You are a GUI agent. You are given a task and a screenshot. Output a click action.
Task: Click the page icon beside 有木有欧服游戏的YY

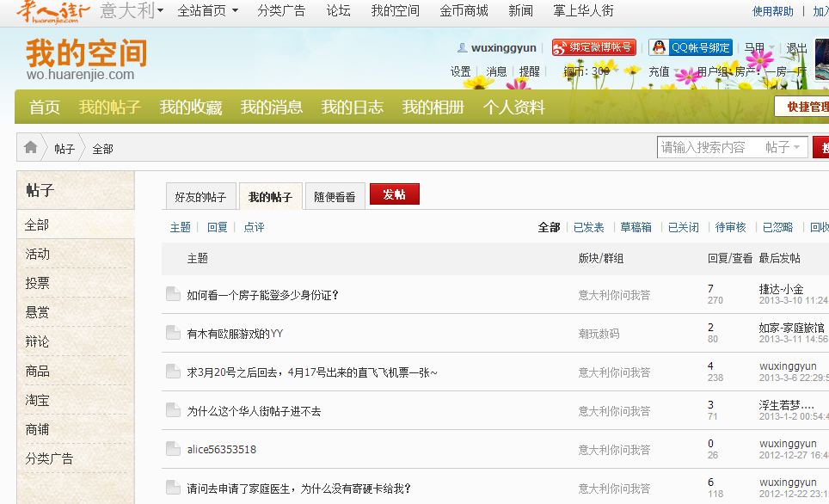tap(173, 333)
